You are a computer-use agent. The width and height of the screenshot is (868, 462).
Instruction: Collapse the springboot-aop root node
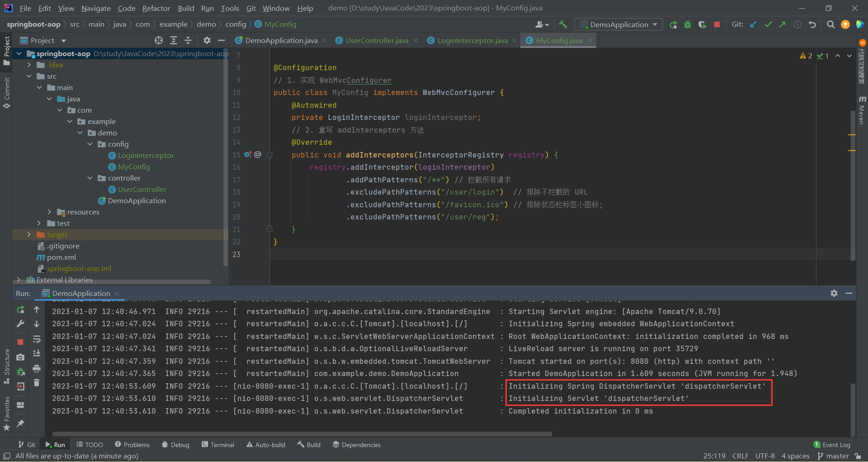[19, 53]
